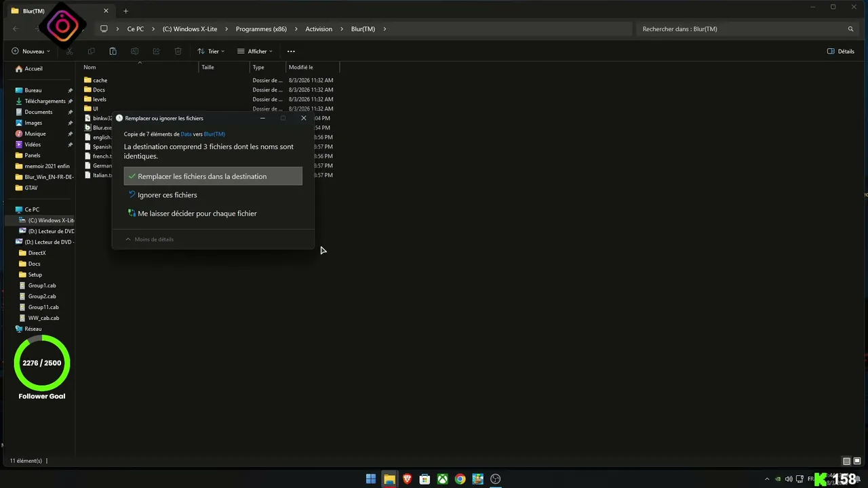868x488 pixels.
Task: Open OBS Studio from taskbar
Action: 495,479
